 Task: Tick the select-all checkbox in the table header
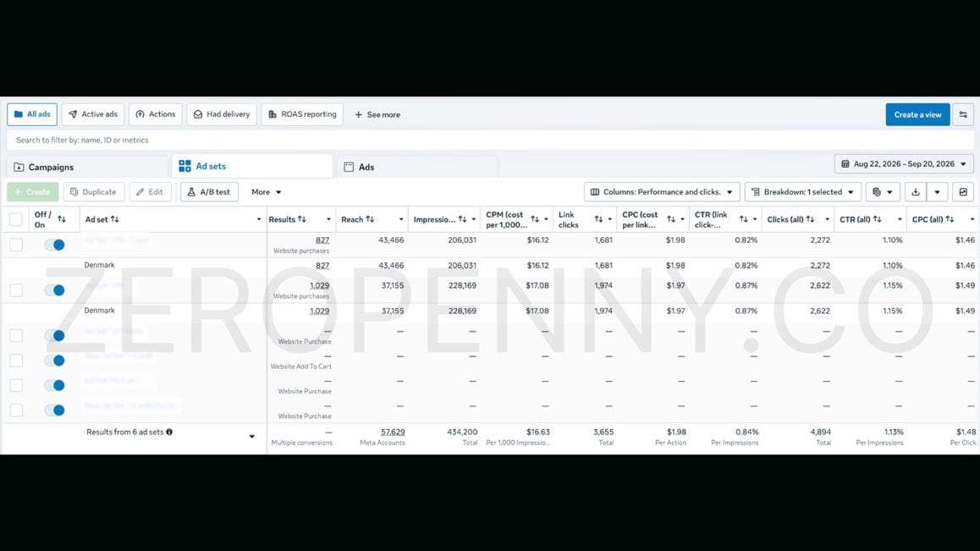coord(15,219)
